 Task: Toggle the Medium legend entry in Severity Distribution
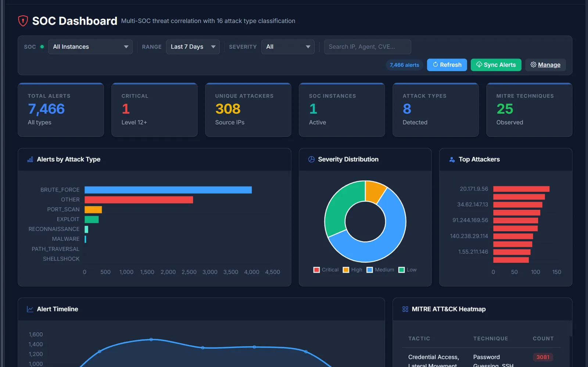(380, 270)
